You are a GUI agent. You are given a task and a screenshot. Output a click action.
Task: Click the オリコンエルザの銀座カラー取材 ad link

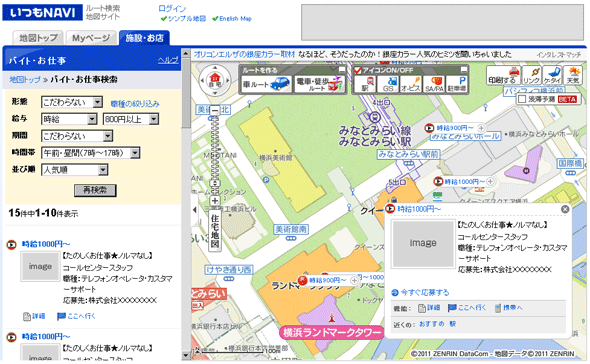(x=245, y=54)
